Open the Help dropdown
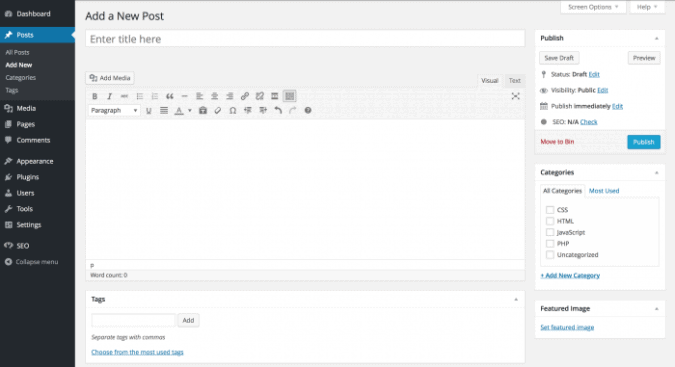This screenshot has width=675, height=367. click(647, 7)
